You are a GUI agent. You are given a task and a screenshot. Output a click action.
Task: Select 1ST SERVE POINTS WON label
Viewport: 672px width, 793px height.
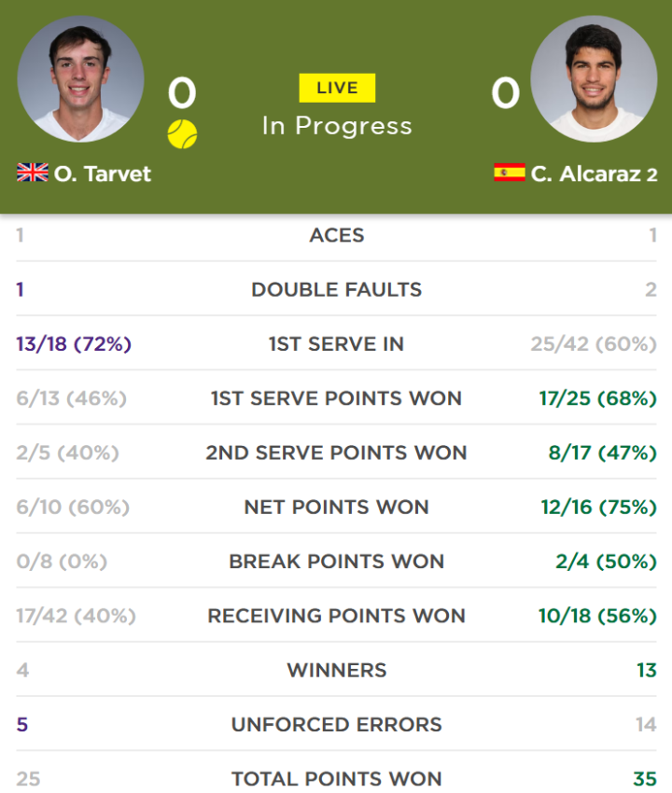tap(337, 398)
